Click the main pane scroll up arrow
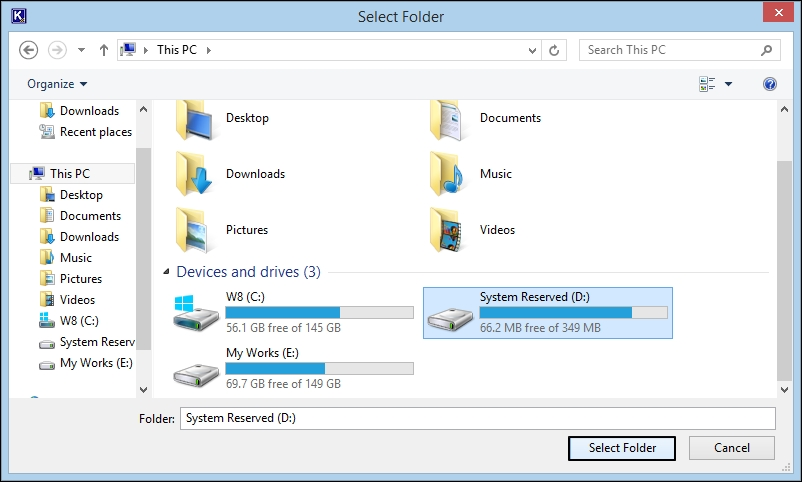Screen dimensions: 802x482 click(x=785, y=109)
